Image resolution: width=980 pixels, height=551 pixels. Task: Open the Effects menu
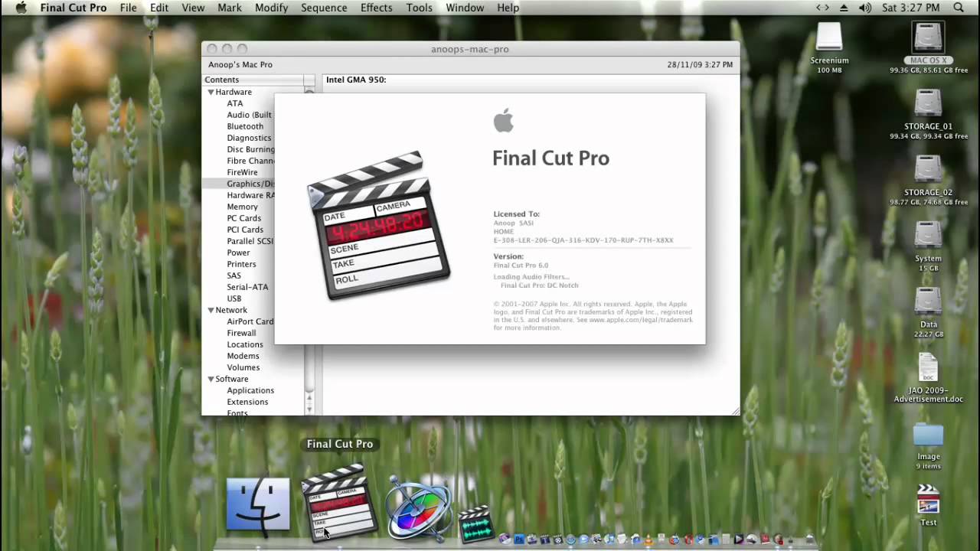coord(376,8)
